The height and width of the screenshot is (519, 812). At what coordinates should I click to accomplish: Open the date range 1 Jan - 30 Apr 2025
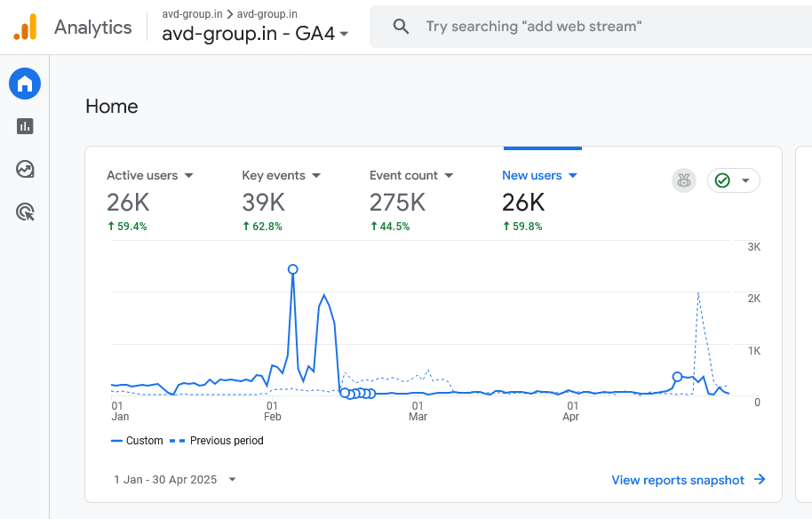pos(175,480)
